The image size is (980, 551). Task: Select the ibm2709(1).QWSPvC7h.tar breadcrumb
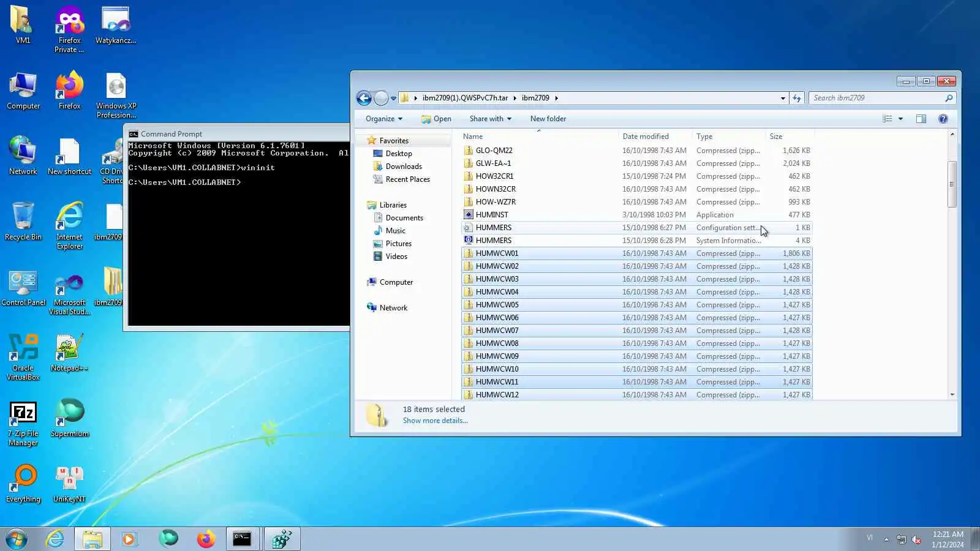tap(465, 98)
